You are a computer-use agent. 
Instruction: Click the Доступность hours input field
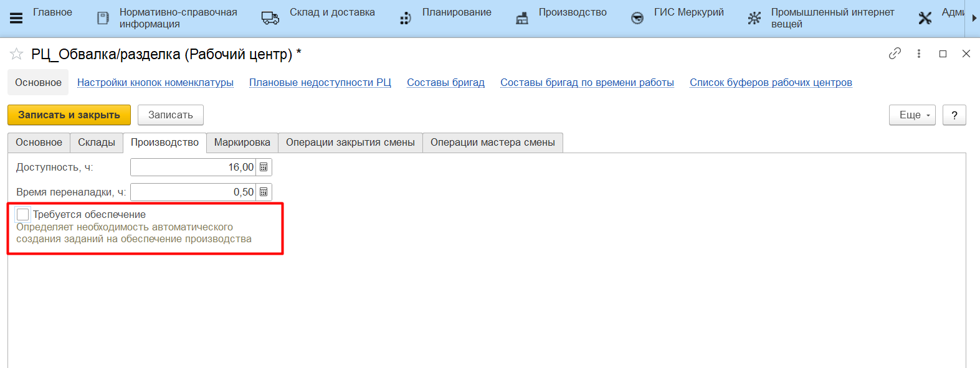point(193,167)
